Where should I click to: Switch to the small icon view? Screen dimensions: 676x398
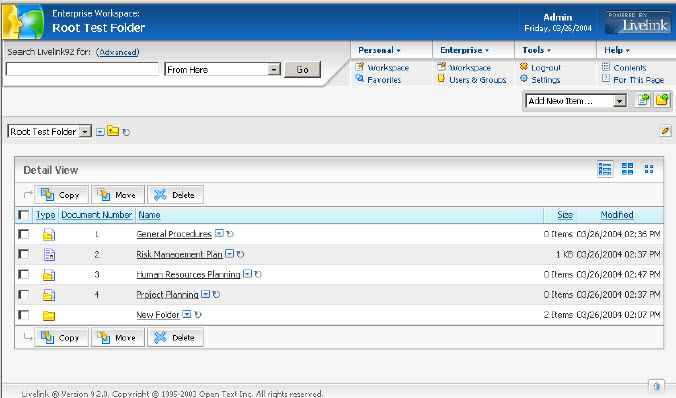(x=649, y=169)
